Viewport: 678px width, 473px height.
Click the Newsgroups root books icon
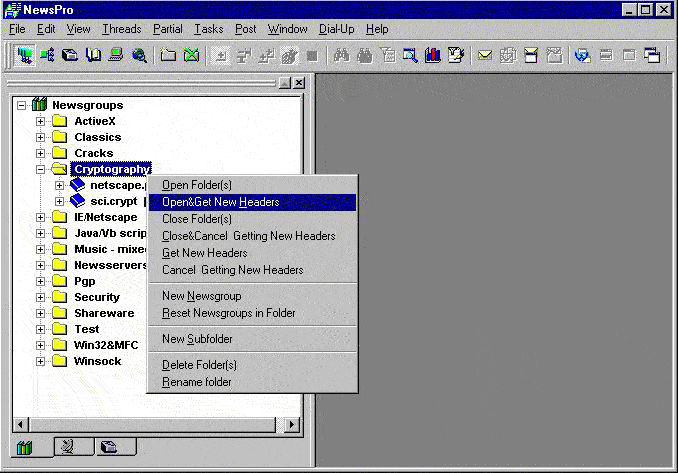(x=39, y=105)
